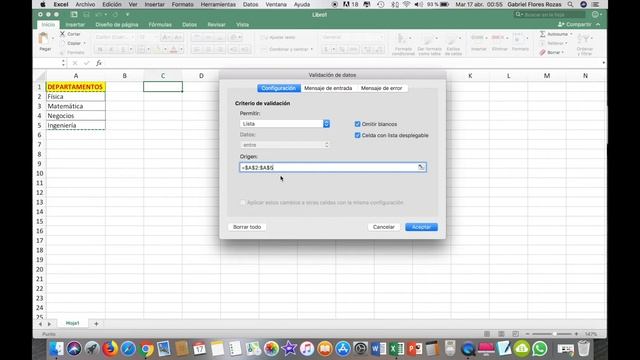Screen dimensions: 640x360
Task: Click into the Origen range field
Action: 333,167
